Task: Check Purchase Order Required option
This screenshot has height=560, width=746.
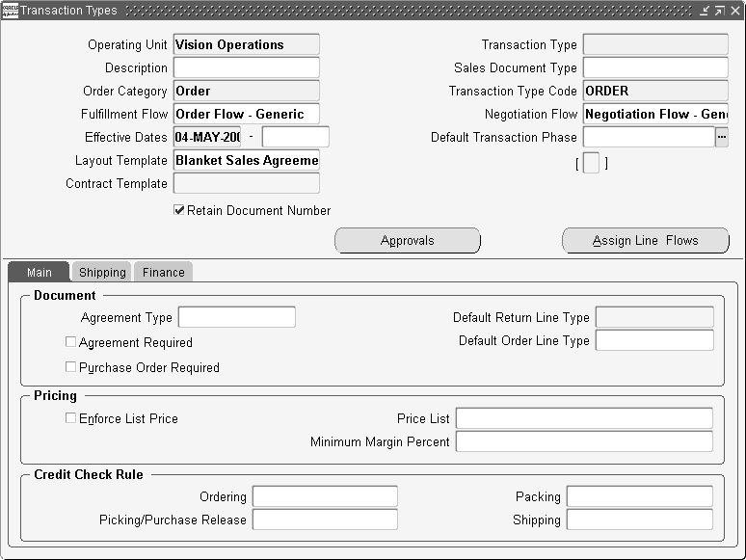Action: [70, 367]
